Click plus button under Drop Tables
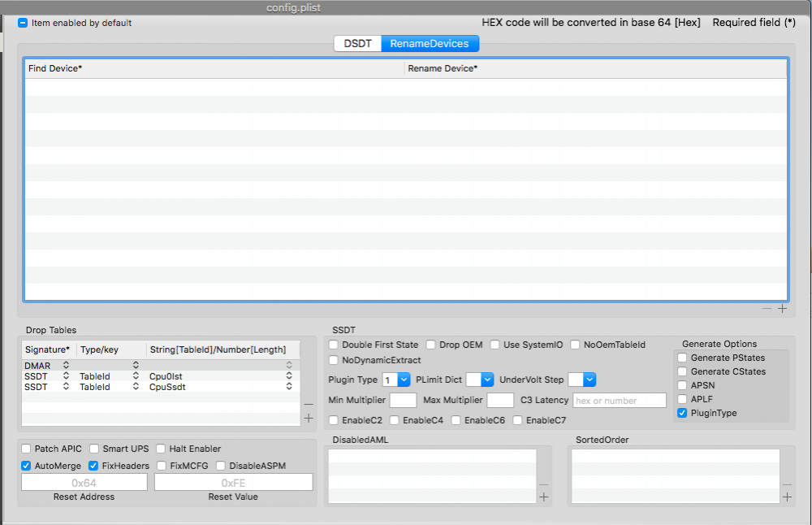This screenshot has height=525, width=812. [x=308, y=418]
